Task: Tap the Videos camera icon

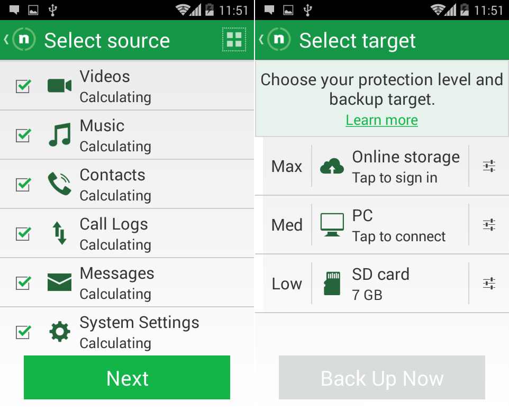Action: point(59,86)
